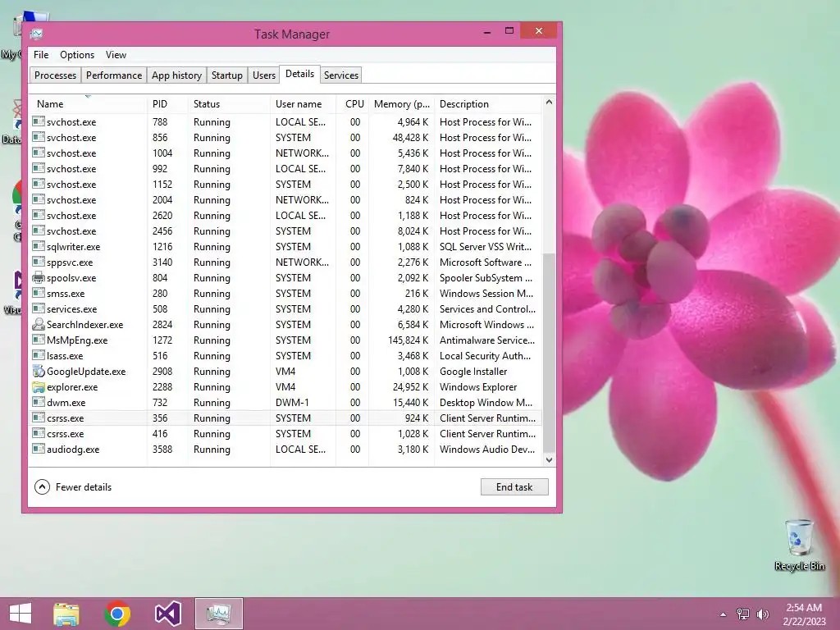Show hidden system tray icons
Viewport: 840px width, 630px height.
pyautogui.click(x=724, y=614)
